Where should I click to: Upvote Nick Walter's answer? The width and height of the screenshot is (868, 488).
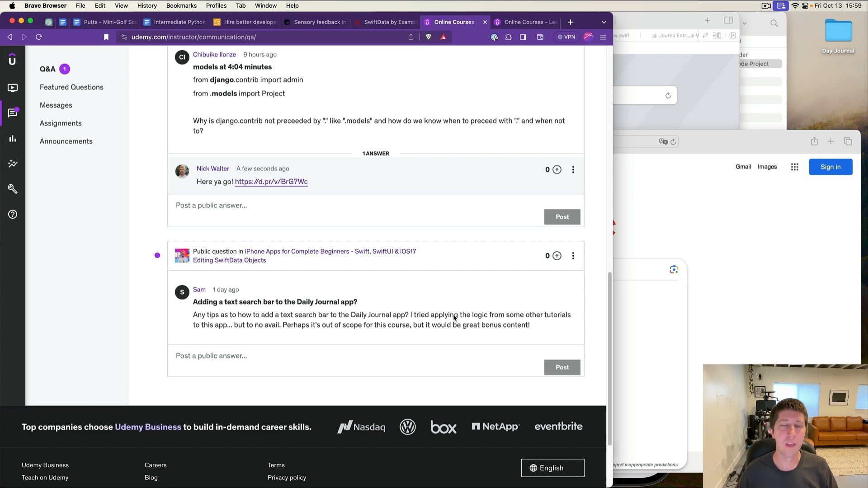pyautogui.click(x=557, y=169)
